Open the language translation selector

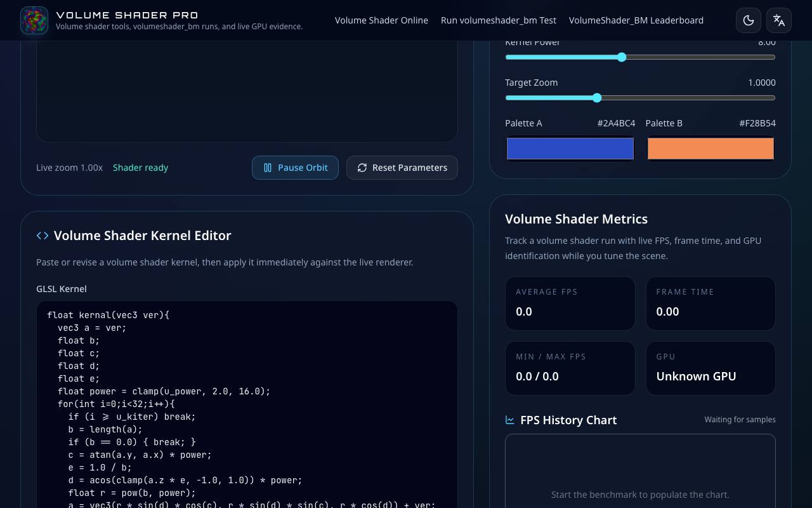(x=779, y=20)
